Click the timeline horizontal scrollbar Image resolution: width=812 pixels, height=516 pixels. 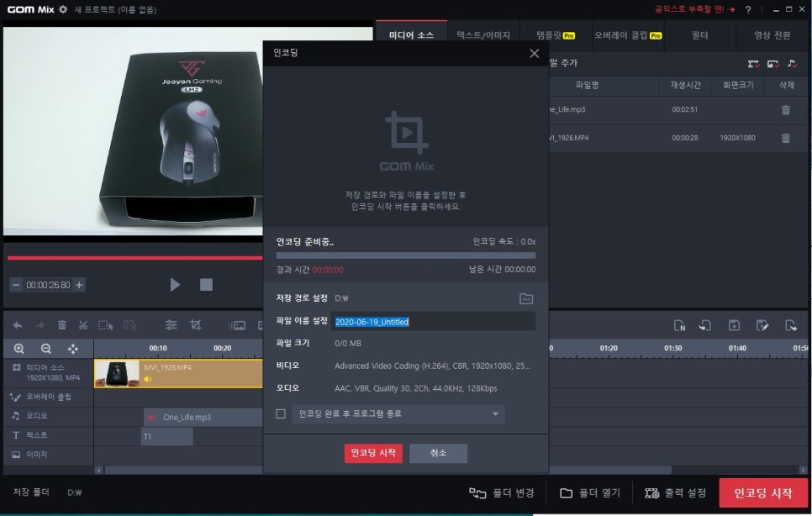point(388,470)
